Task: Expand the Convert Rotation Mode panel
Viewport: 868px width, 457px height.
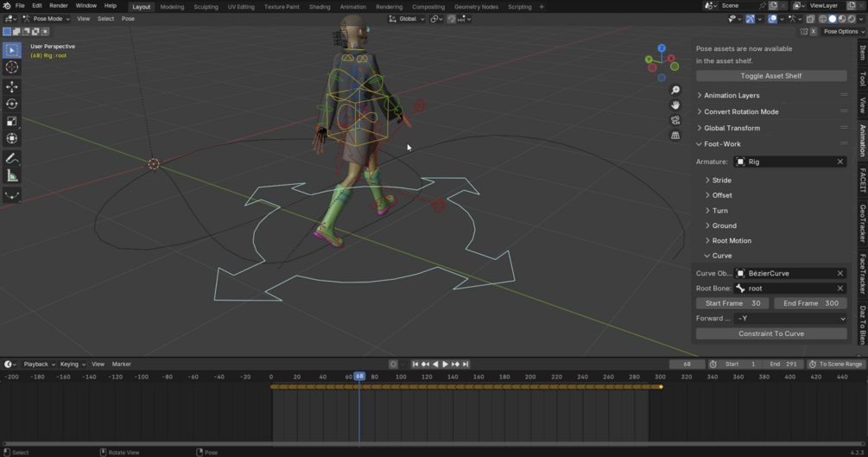Action: point(741,112)
